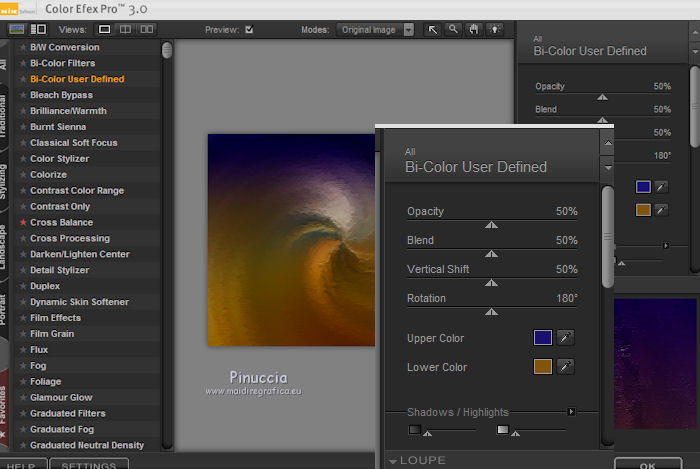Screen dimensions: 700x469
Task: Open the Settings button
Action: (89, 465)
